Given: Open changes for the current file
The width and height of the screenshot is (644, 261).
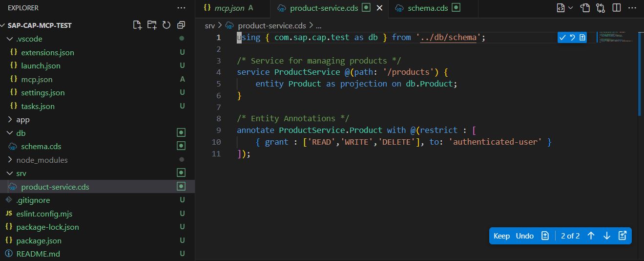Looking at the screenshot, I should tap(585, 8).
